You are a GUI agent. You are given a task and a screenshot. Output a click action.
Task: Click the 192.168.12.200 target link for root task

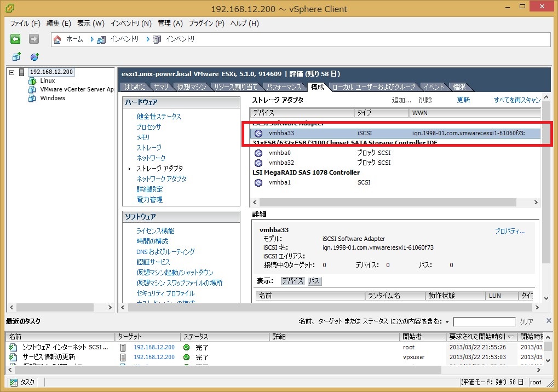tap(154, 347)
